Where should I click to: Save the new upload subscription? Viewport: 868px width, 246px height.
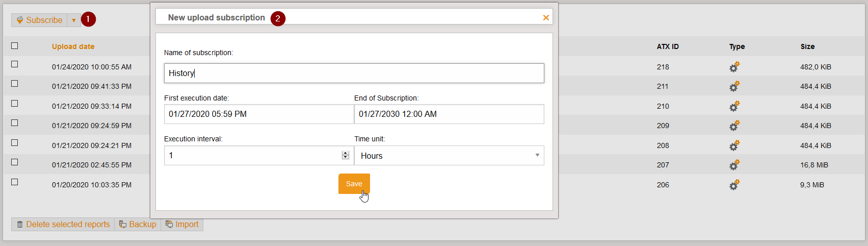click(x=354, y=184)
